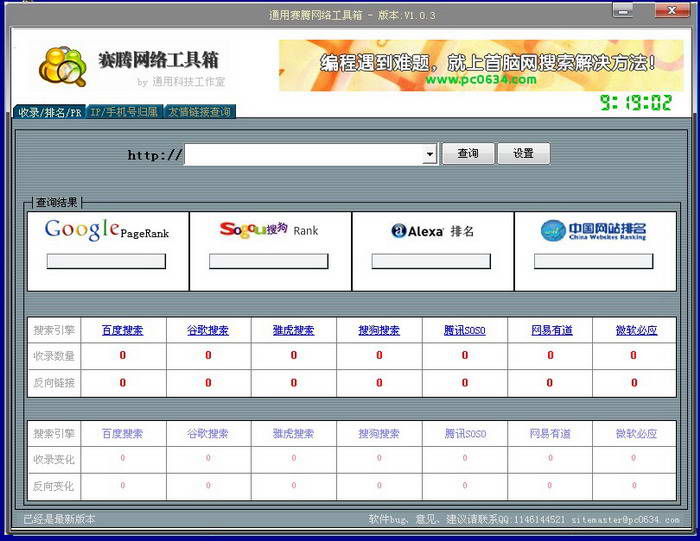Close the 赛腾网络工具箱 window
Image resolution: width=700 pixels, height=541 pixels.
click(x=671, y=10)
